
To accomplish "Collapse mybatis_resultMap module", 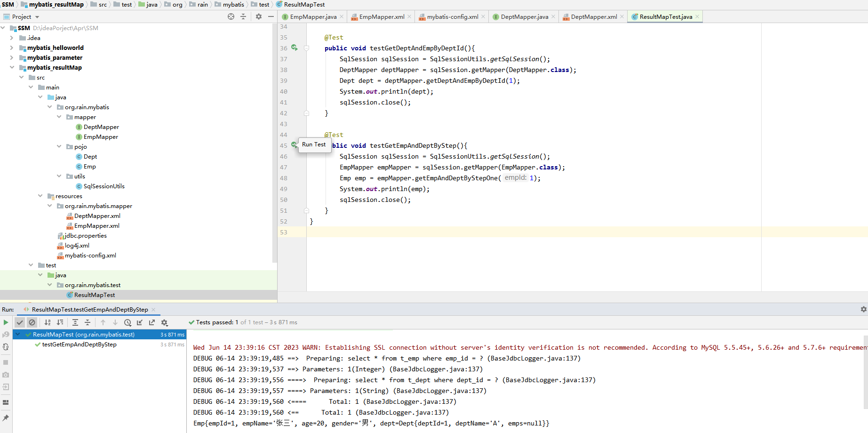I will click(x=12, y=67).
